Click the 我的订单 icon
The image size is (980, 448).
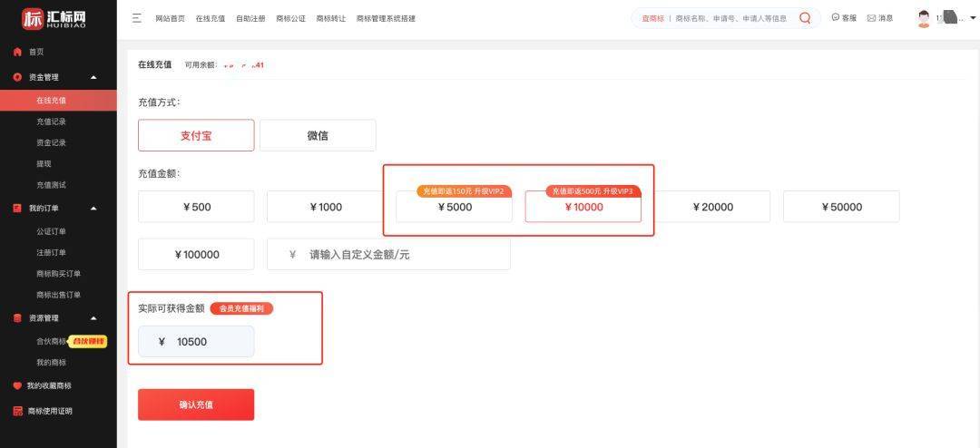(x=17, y=208)
